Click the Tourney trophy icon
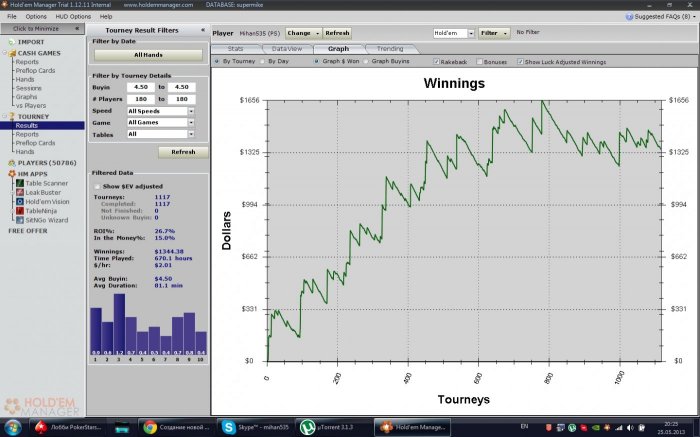Screen dimensions: 700x437 (x=12, y=117)
